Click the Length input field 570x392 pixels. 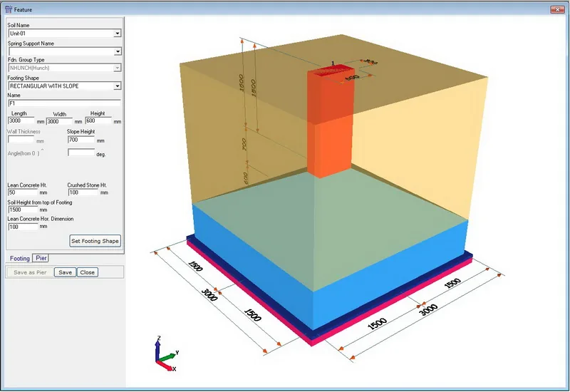[21, 120]
